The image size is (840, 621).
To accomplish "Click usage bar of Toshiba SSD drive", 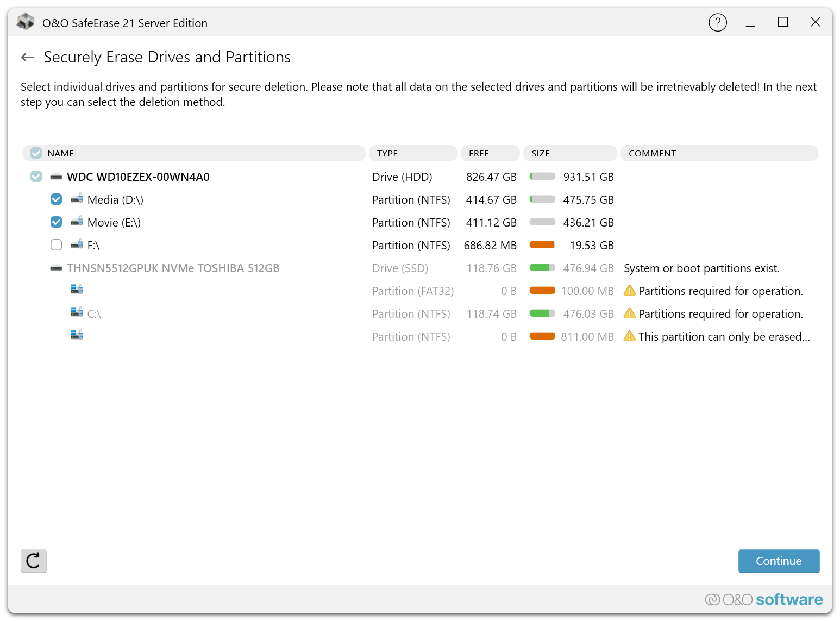I will 542,268.
